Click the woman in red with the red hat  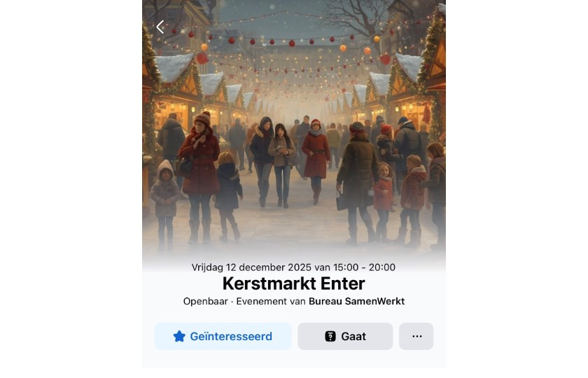pyautogui.click(x=316, y=160)
